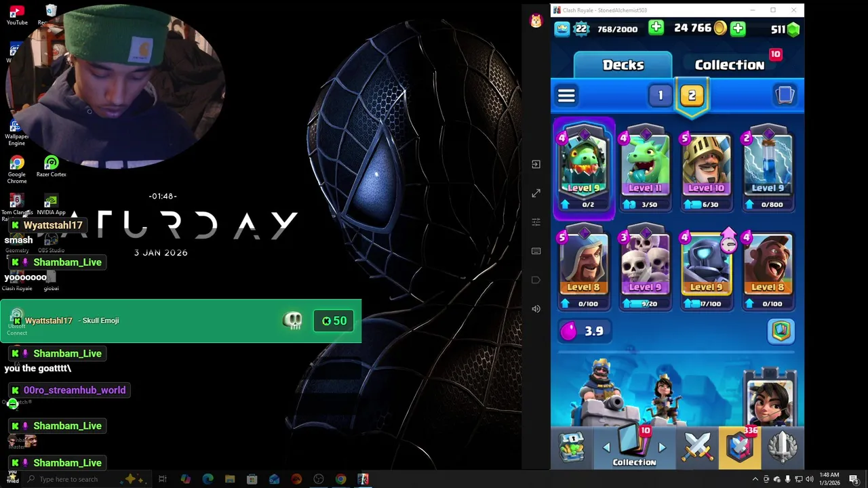
Task: Open the deck share shield icon
Action: click(781, 331)
